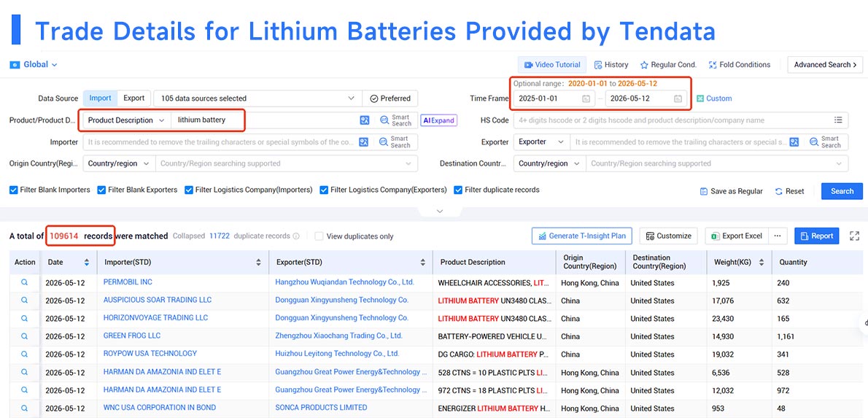This screenshot has height=418, width=868.
Task: Click translate icon in Importer field
Action: click(x=364, y=142)
